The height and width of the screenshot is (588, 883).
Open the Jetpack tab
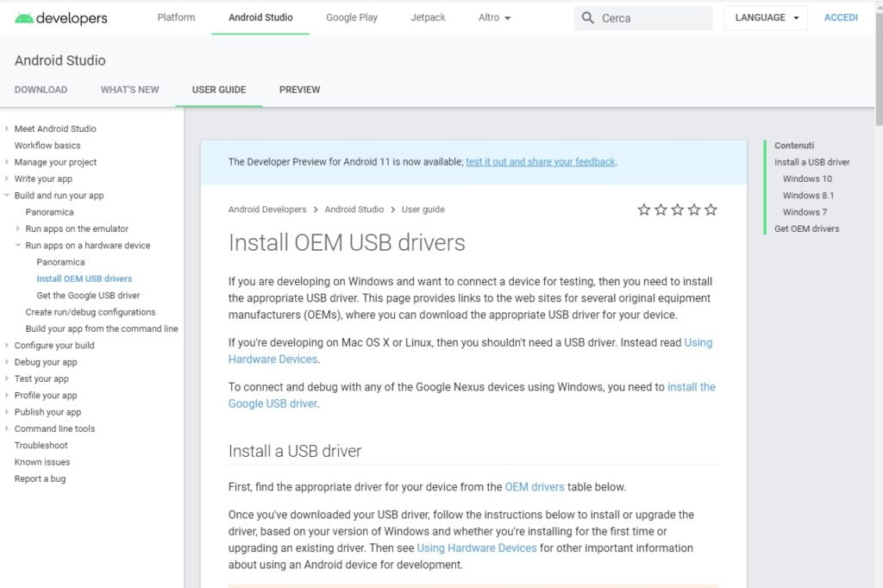point(428,17)
